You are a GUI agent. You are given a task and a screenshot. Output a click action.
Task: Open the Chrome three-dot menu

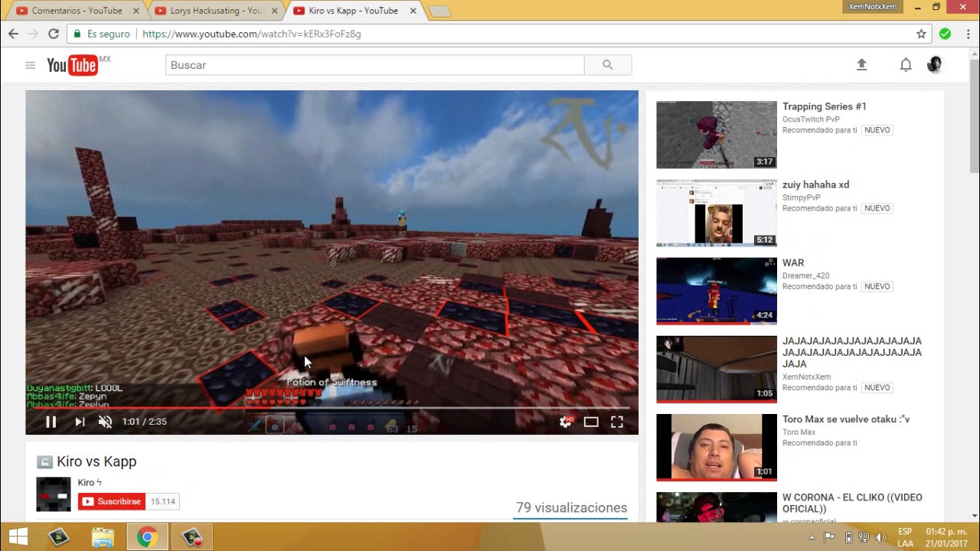pyautogui.click(x=967, y=34)
